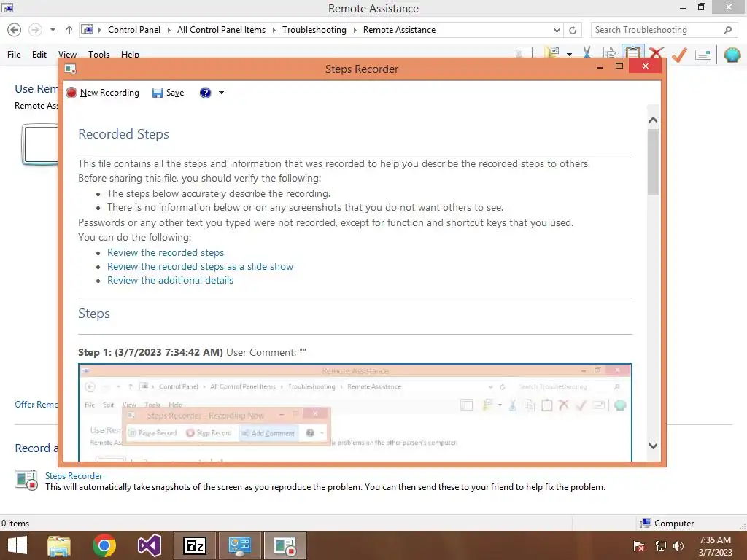Open the Edit menu in Remote Assistance window
Image resolution: width=747 pixels, height=560 pixels.
[x=39, y=54]
